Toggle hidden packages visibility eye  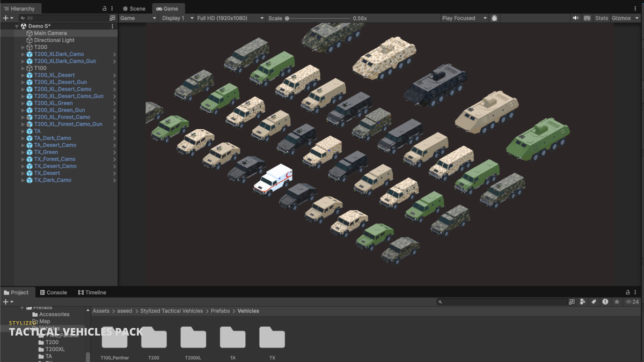tap(632, 302)
